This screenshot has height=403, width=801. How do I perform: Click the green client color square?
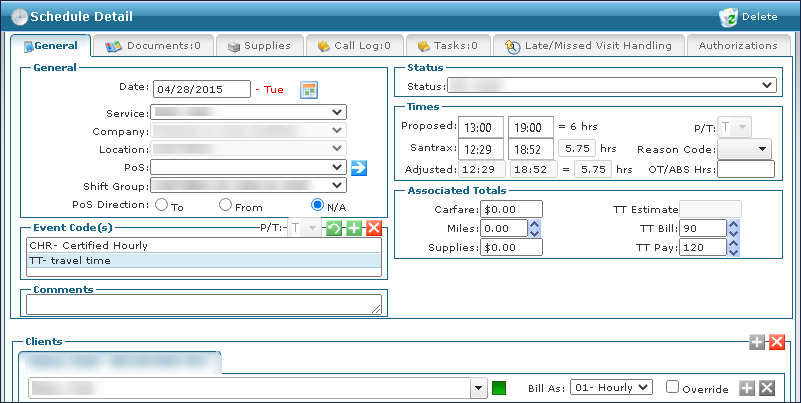[x=498, y=387]
